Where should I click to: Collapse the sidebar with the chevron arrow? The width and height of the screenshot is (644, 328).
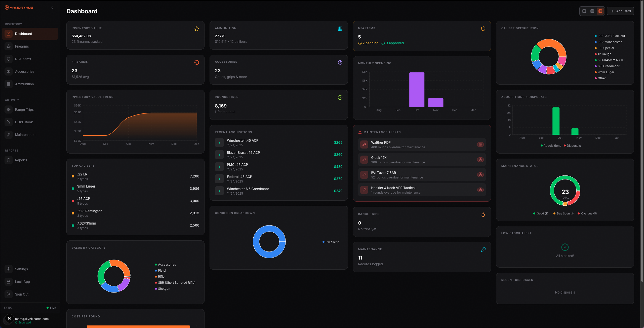(x=52, y=8)
